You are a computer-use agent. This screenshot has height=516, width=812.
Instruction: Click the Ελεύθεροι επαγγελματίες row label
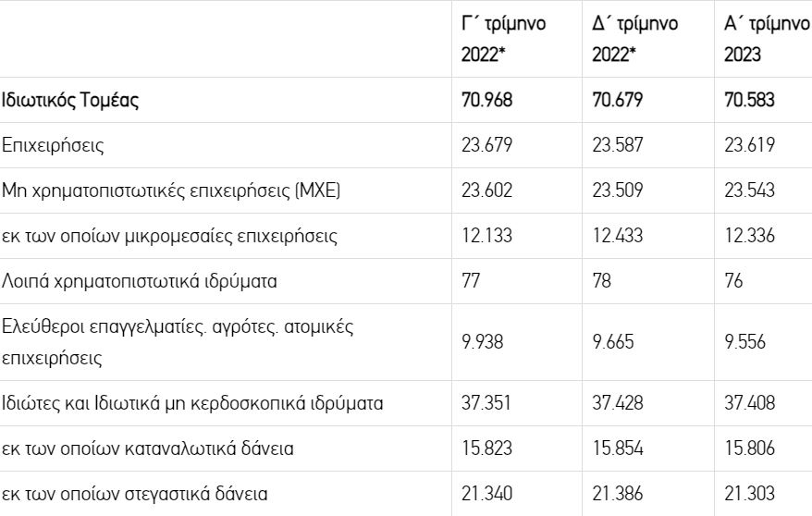pyautogui.click(x=178, y=342)
